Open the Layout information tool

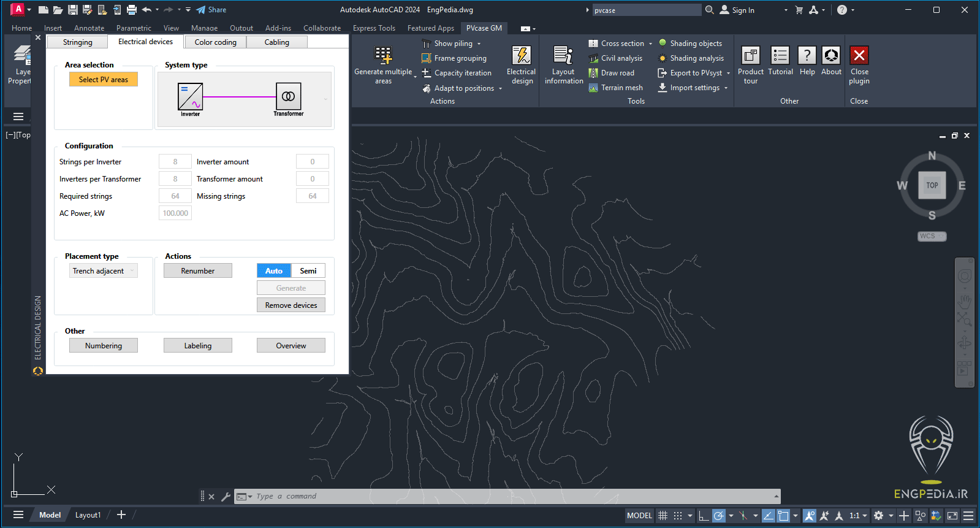[563, 56]
